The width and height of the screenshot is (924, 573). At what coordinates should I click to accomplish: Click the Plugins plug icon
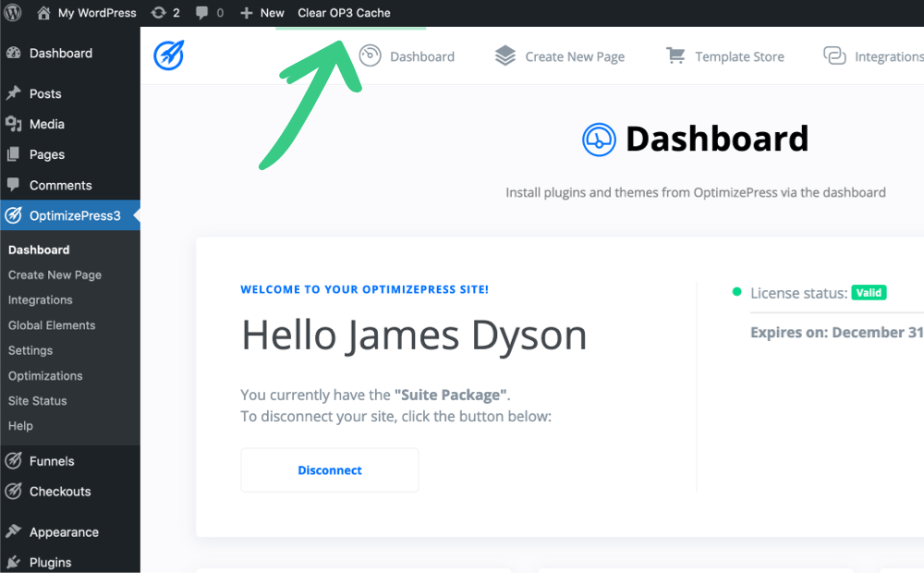pyautogui.click(x=14, y=563)
